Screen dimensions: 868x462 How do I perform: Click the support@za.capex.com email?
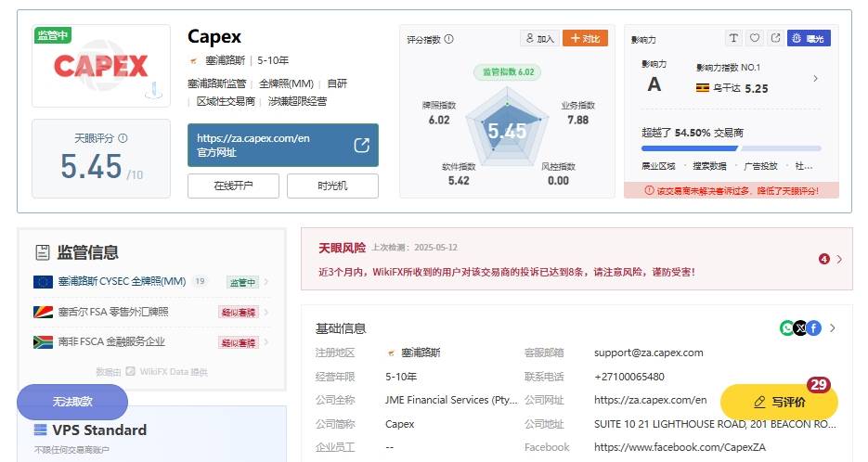click(649, 353)
